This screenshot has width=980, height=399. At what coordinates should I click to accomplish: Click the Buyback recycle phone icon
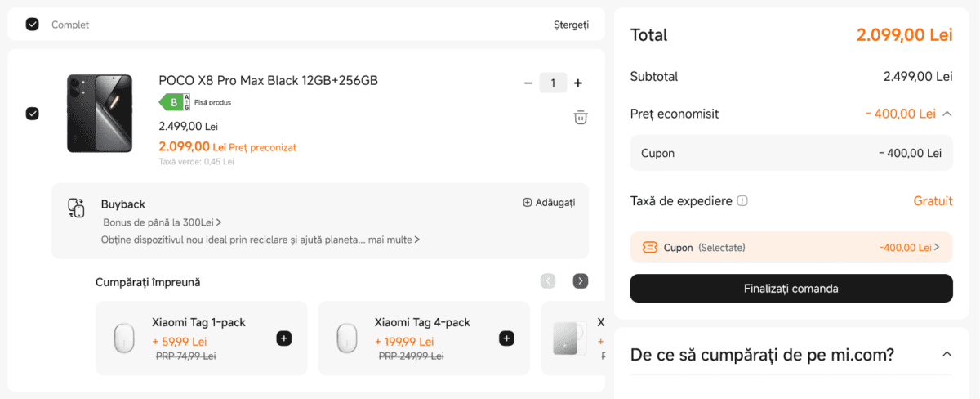click(x=76, y=208)
